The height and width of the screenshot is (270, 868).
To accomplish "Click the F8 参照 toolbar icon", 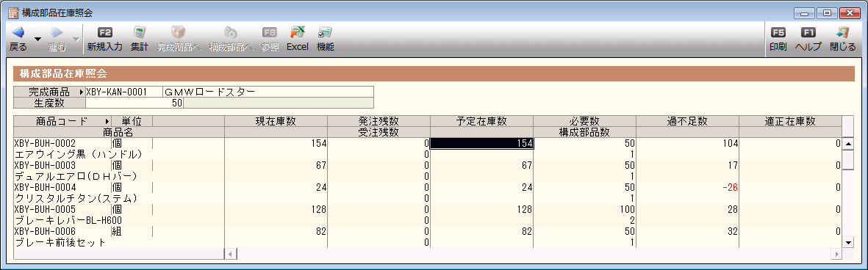I will tap(270, 32).
